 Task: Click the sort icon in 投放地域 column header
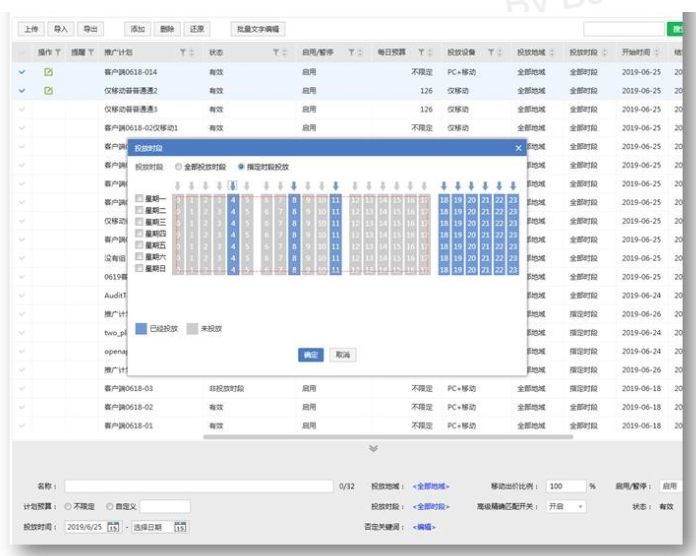click(x=552, y=52)
